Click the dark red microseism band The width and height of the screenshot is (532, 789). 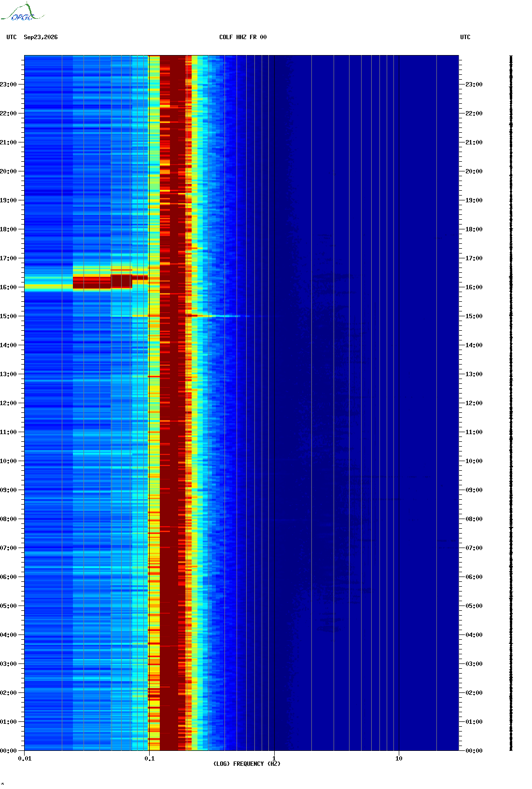[x=172, y=403]
